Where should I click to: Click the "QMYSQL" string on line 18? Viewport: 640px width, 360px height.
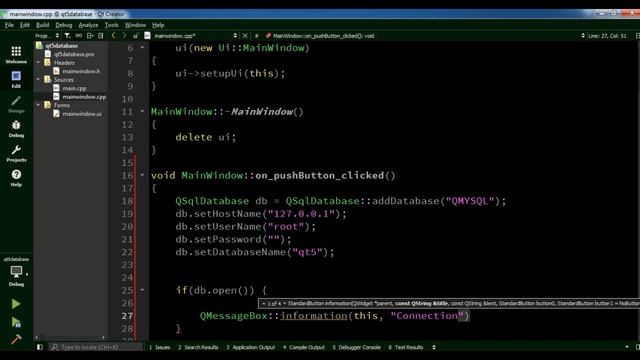(x=470, y=201)
